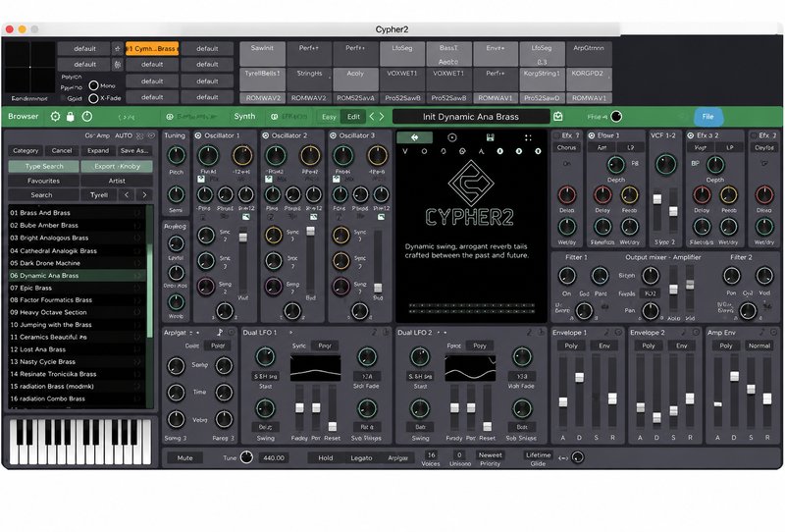Click the Expand button in browser

tap(98, 151)
